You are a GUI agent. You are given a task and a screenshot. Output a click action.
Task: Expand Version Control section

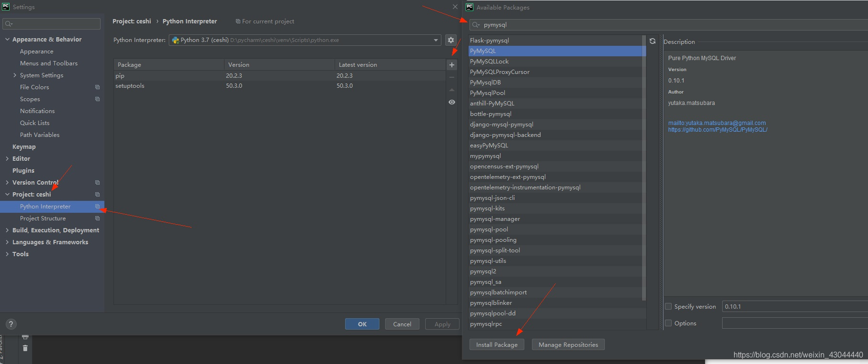[7, 183]
